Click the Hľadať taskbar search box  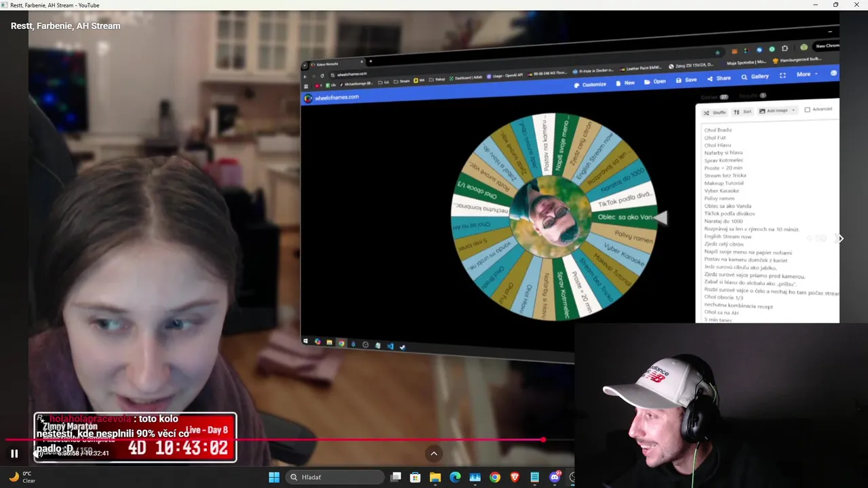[x=336, y=477]
